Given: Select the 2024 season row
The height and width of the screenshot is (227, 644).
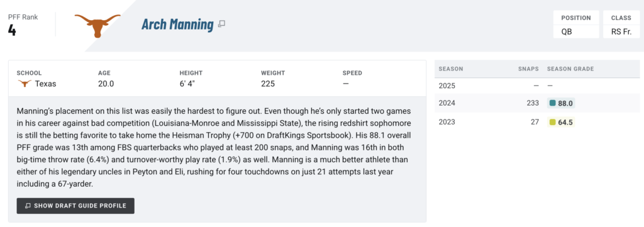Looking at the screenshot, I should click(537, 104).
